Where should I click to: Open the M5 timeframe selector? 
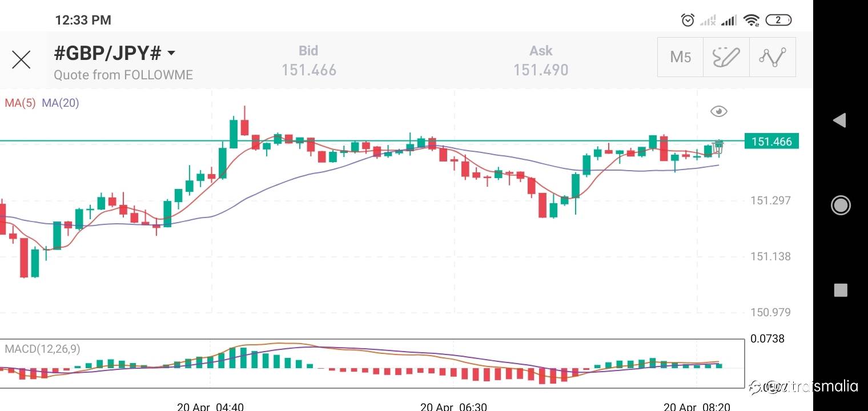[680, 57]
